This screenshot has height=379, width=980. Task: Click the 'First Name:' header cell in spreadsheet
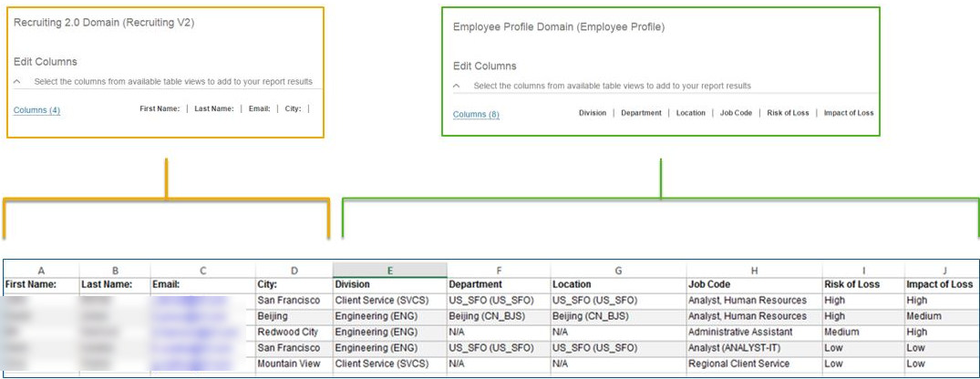pyautogui.click(x=41, y=285)
